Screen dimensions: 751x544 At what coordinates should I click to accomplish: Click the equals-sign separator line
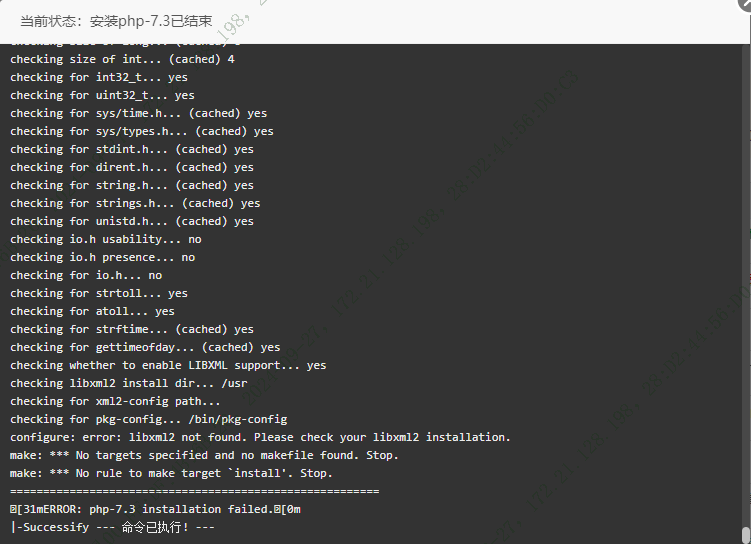(194, 491)
